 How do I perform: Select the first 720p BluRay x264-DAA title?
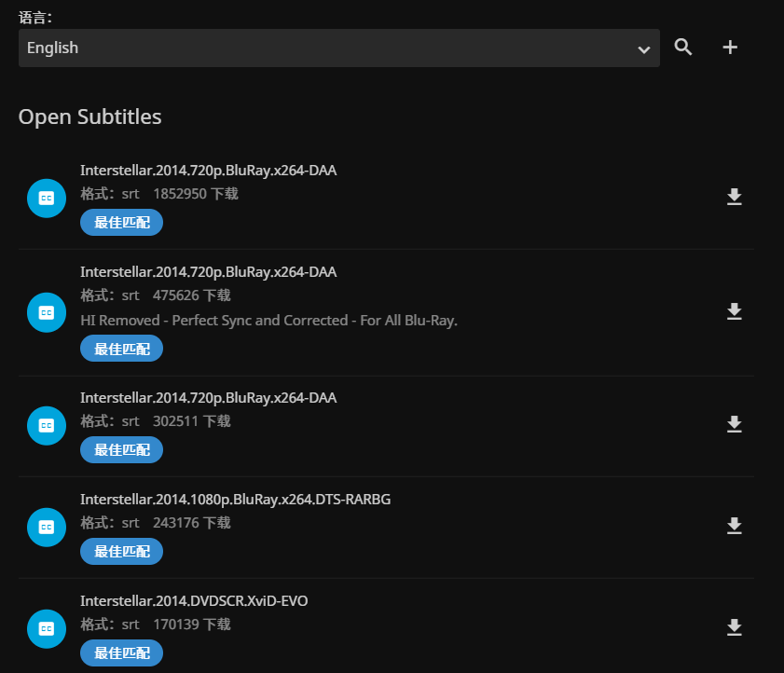click(x=208, y=171)
